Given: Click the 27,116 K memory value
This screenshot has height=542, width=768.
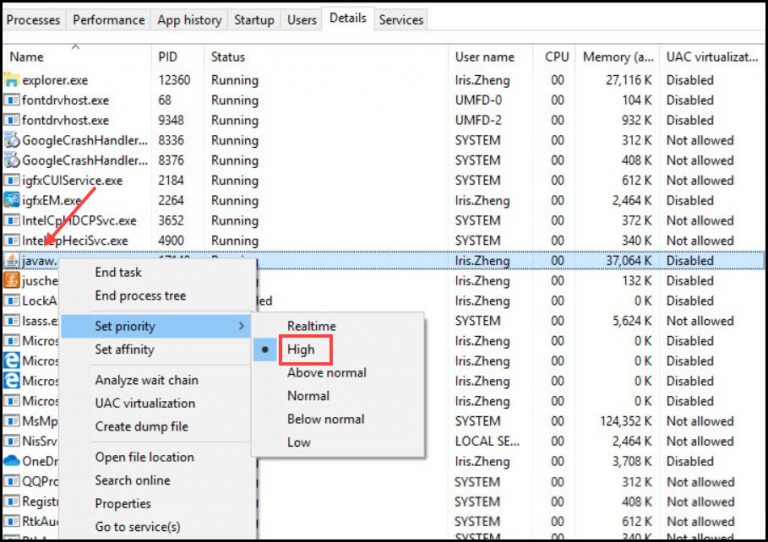Looking at the screenshot, I should 629,80.
